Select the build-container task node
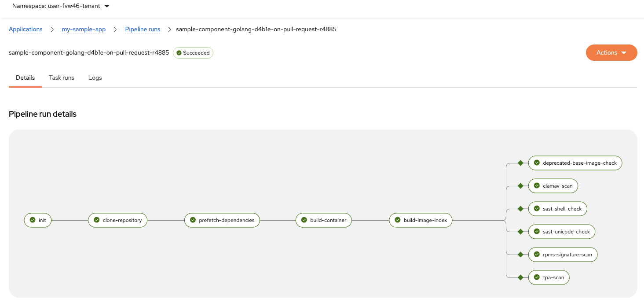Viewport: 644px width, 307px height. tap(324, 220)
